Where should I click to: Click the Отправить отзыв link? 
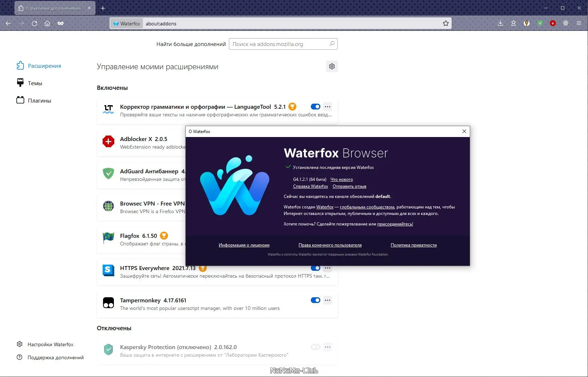pyautogui.click(x=349, y=186)
